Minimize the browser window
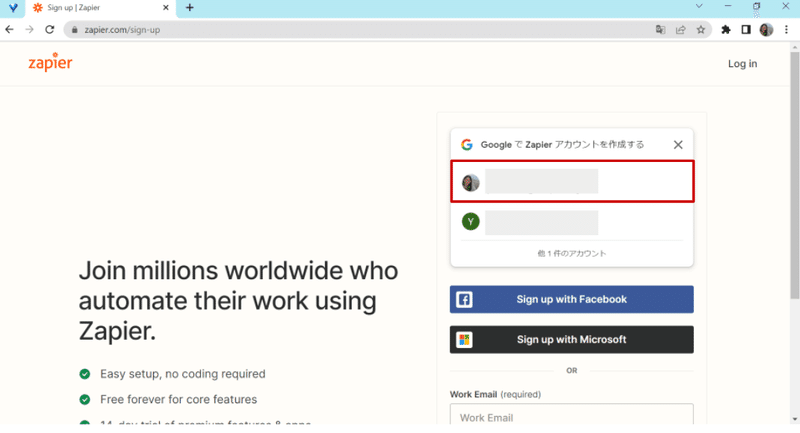Viewport: 800px width, 433px height. click(728, 6)
